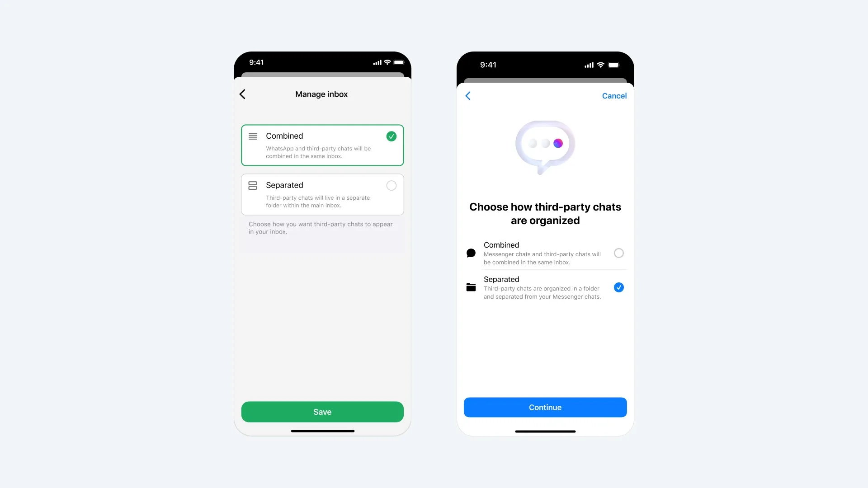This screenshot has height=488, width=868.
Task: Click the Messenger chat bubble icon
Action: pyautogui.click(x=471, y=252)
